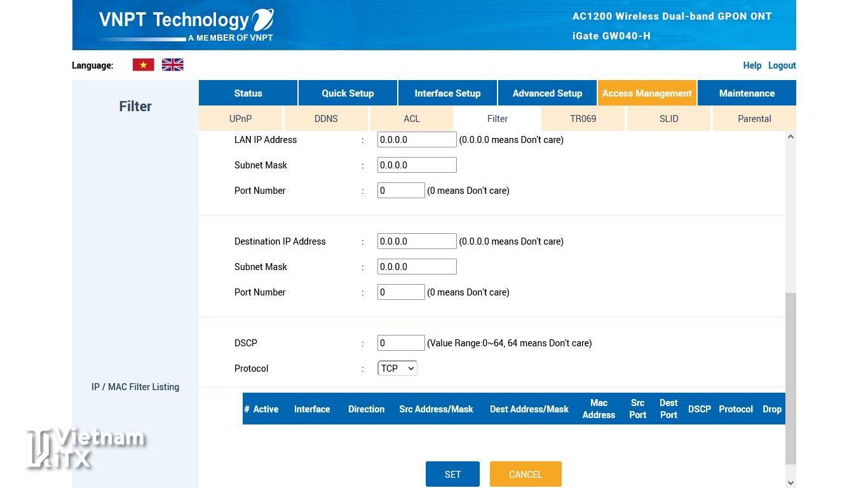Open the Protocol dropdown
This screenshot has height=488, width=868.
[x=397, y=369]
